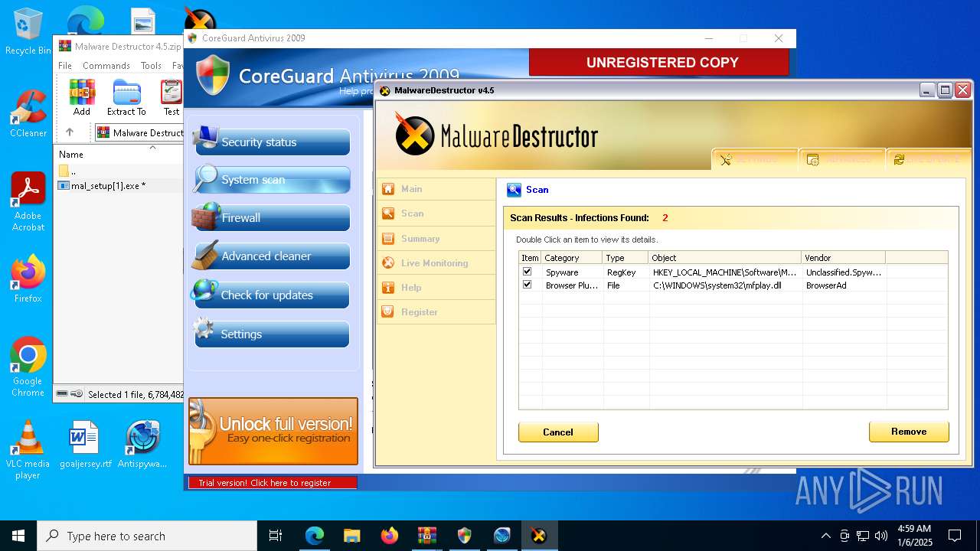Viewport: 980px width, 551px height.
Task: Open volume control in system tray
Action: pyautogui.click(x=881, y=536)
